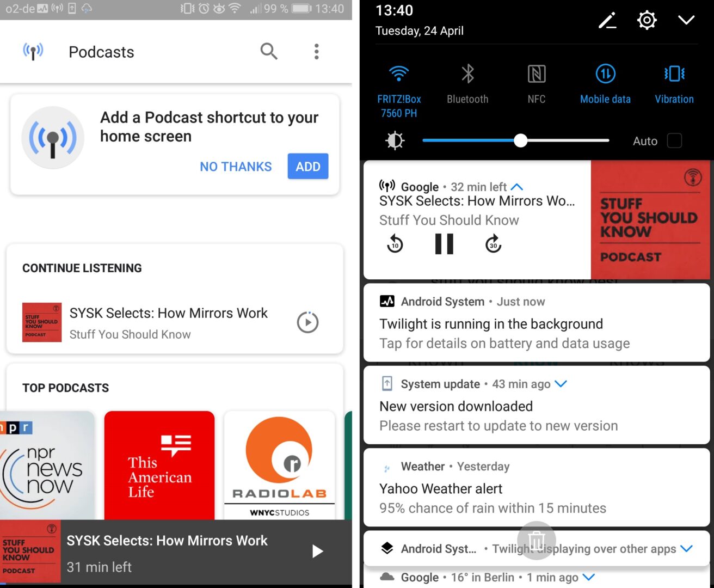This screenshot has width=714, height=588.
Task: Toggle Mobile data
Action: pos(605,73)
